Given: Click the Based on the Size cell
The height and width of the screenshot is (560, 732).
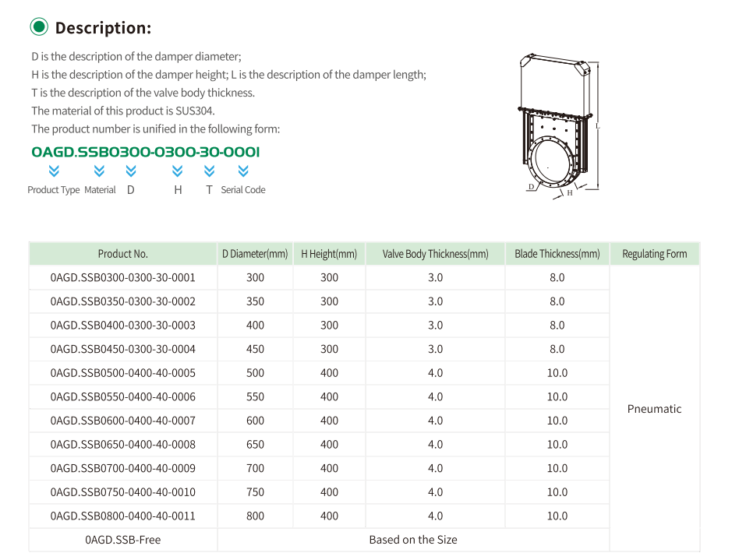Looking at the screenshot, I should pos(413,540).
